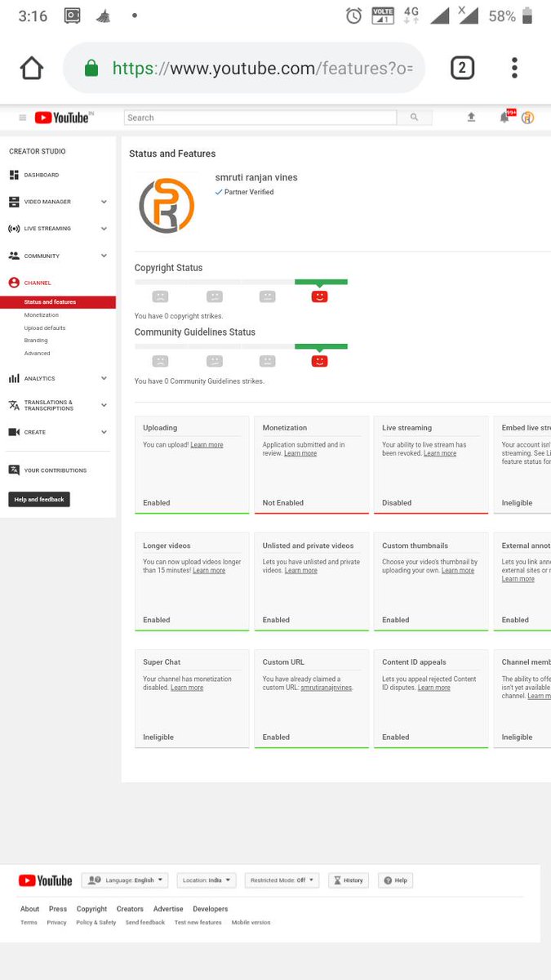Click Learn more in Live streaming card
The image size is (551, 980).
440,453
